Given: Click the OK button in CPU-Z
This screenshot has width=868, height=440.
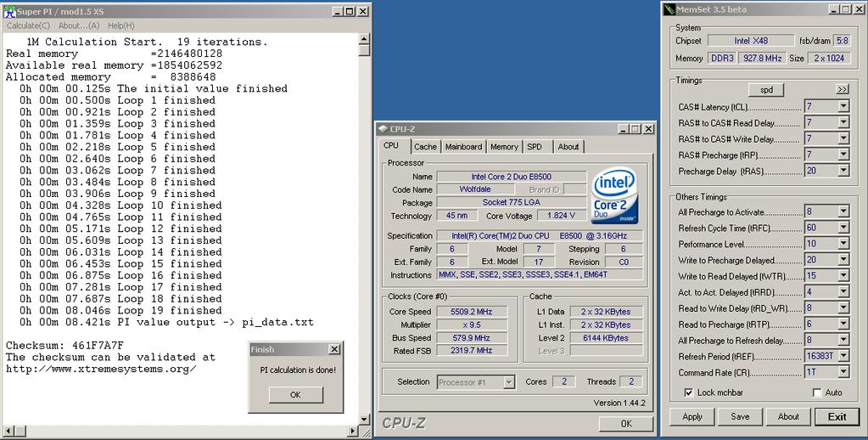Looking at the screenshot, I should click(626, 423).
